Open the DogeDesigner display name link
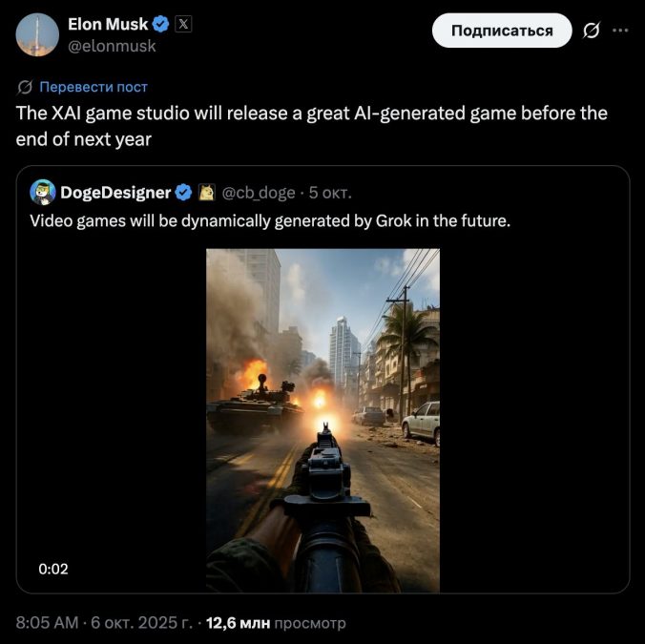 pyautogui.click(x=114, y=193)
